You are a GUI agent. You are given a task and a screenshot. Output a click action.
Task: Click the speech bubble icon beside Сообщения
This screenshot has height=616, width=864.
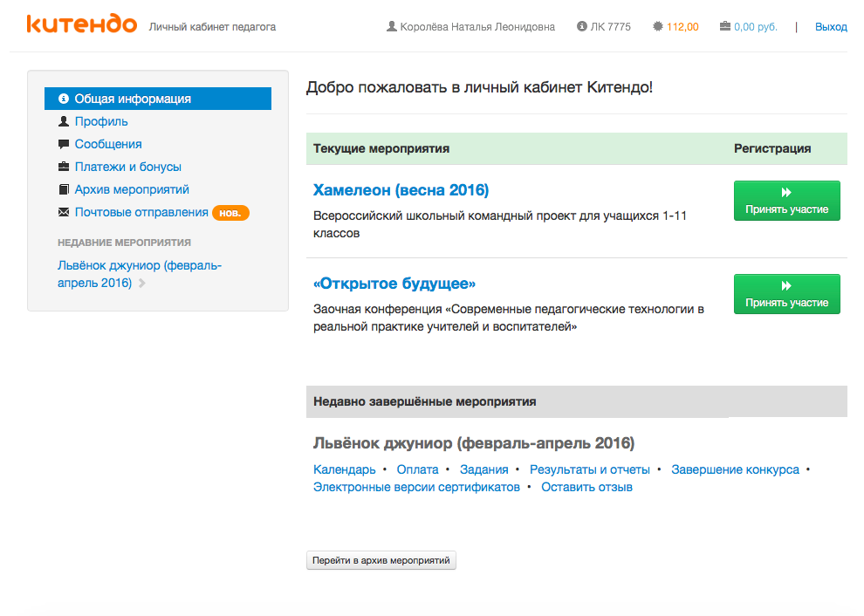click(x=64, y=144)
